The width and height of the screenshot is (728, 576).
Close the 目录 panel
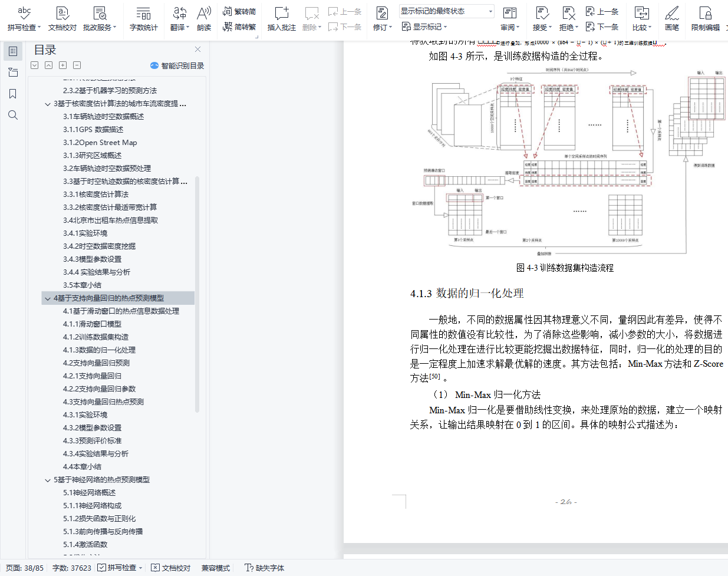click(198, 50)
